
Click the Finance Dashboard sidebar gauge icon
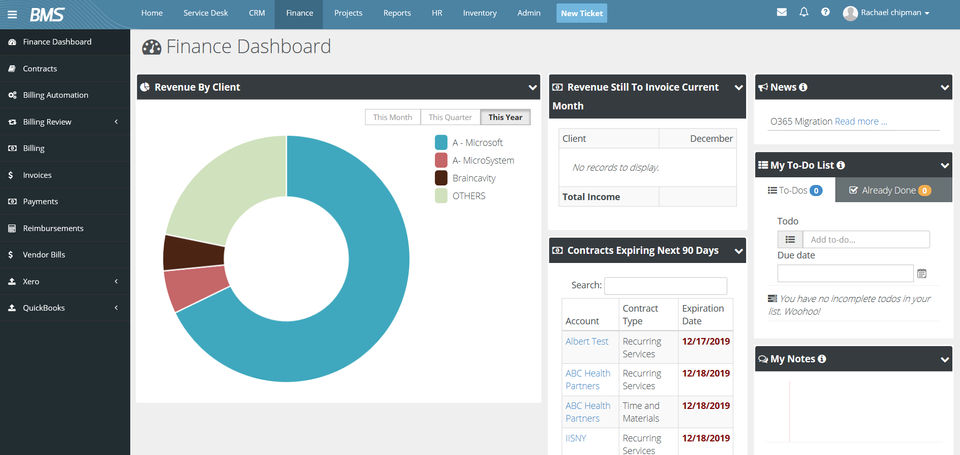pos(12,42)
